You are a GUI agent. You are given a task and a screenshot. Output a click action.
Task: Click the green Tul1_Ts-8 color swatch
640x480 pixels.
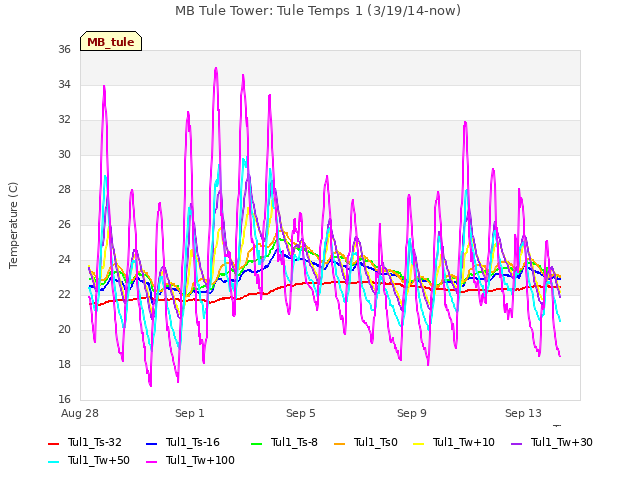256,444
